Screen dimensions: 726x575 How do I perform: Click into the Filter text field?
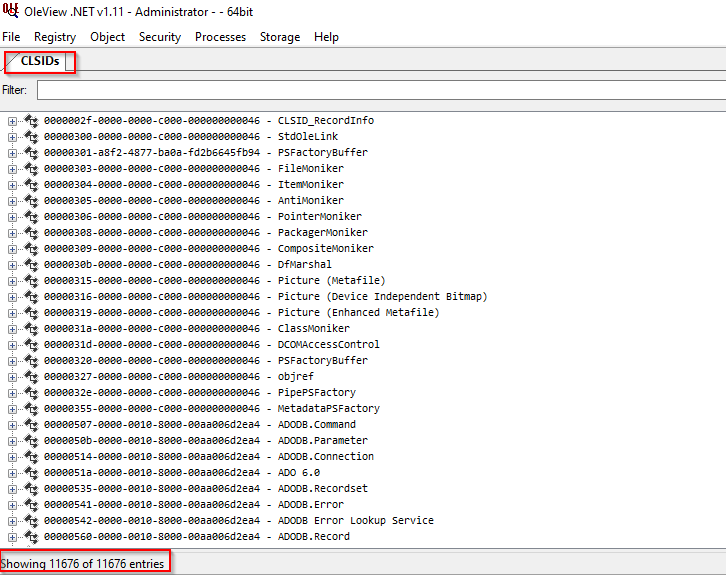point(380,91)
